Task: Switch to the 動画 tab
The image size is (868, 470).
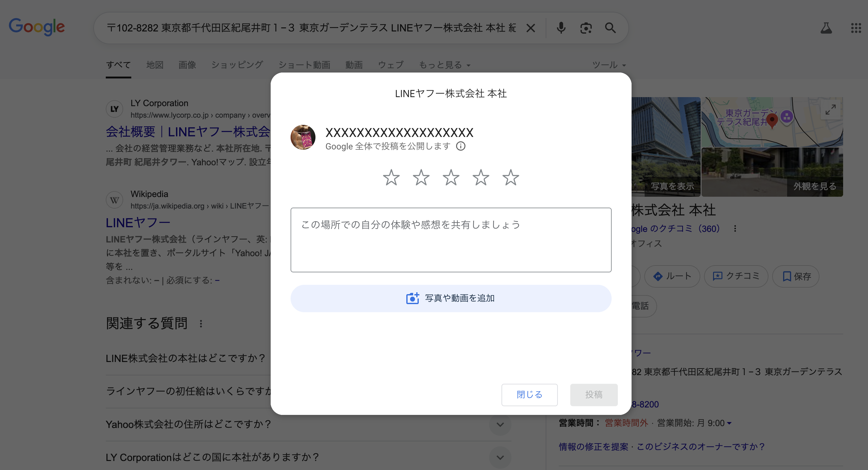Action: tap(354, 65)
